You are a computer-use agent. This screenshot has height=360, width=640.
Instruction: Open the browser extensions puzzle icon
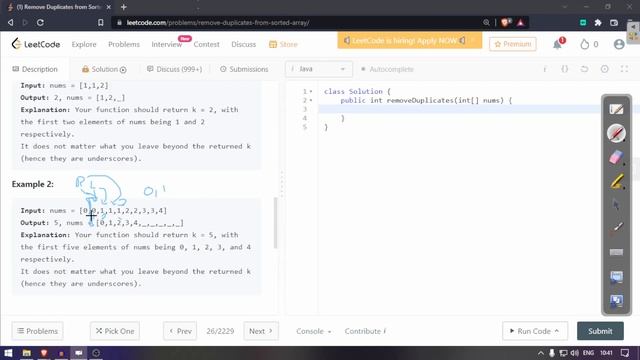598,22
